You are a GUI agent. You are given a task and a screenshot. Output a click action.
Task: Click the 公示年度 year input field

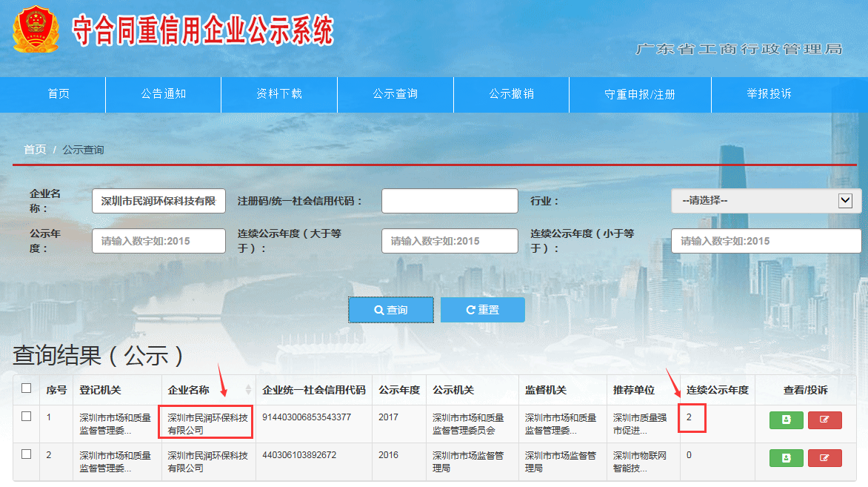tap(158, 241)
